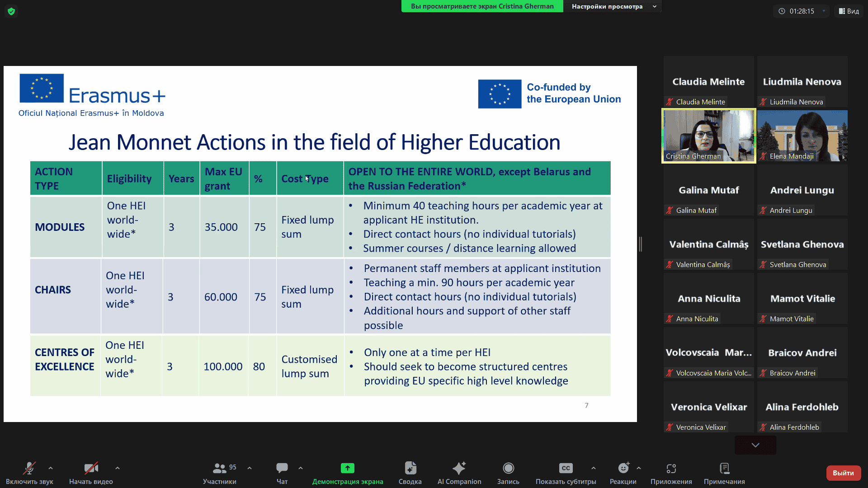Open the Notes (Примечания) icon
This screenshot has width=868, height=488.
point(724,468)
